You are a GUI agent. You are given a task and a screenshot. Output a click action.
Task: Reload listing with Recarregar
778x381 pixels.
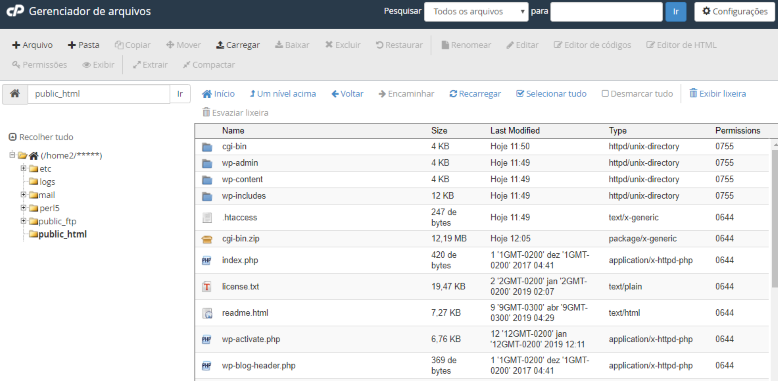[x=475, y=94]
